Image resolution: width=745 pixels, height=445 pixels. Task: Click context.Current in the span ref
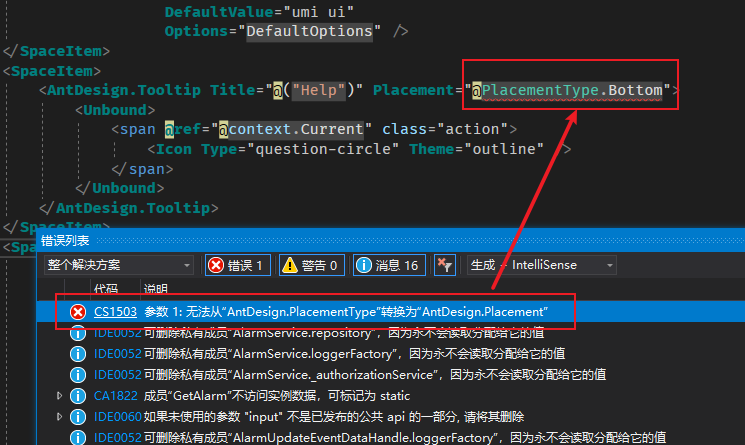click(x=296, y=129)
